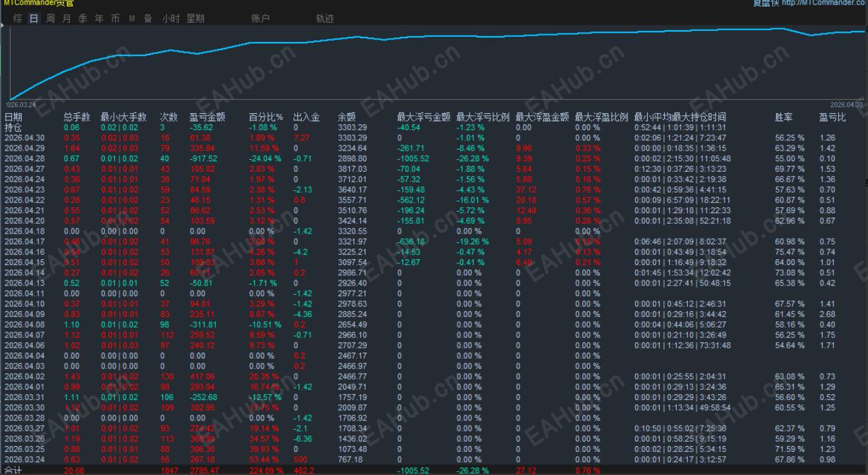The height and width of the screenshot is (475, 868).
Task: Click the 盈亏比 column header
Action: point(832,117)
